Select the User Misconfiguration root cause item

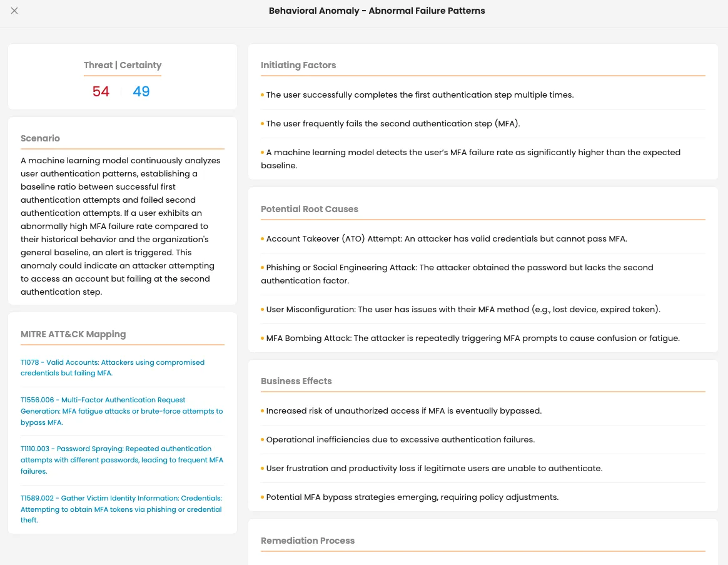(460, 310)
